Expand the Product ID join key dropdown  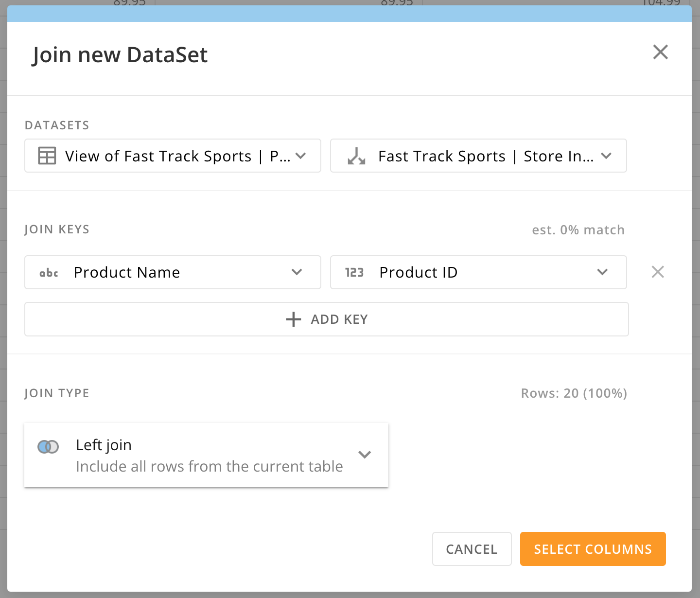point(603,272)
